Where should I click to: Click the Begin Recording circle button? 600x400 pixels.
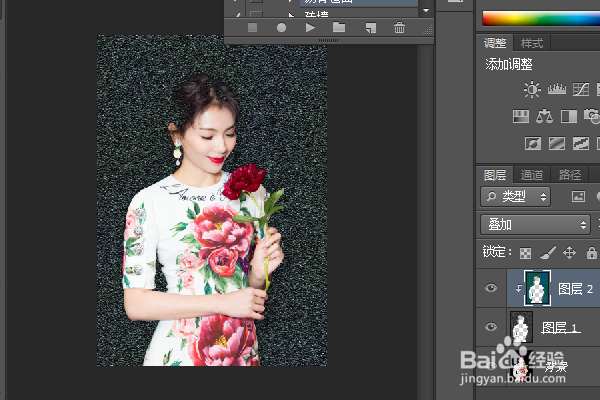pos(281,28)
